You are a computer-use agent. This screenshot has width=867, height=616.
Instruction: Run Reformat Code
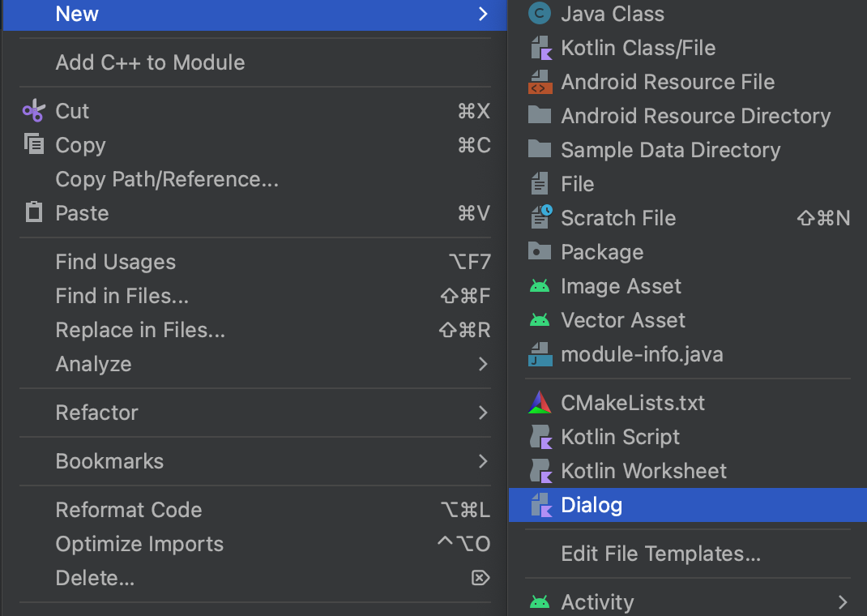click(255, 510)
